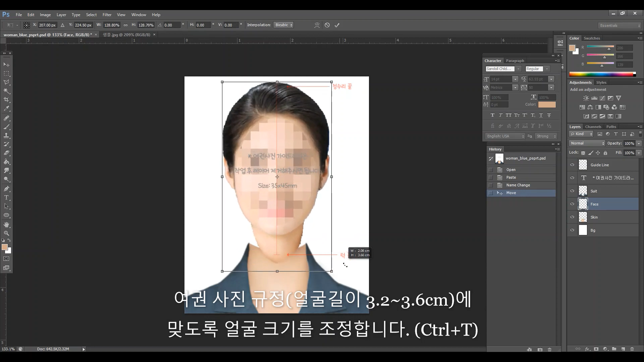Select the Horizontal Type tool
Image resolution: width=644 pixels, height=362 pixels.
6,197
